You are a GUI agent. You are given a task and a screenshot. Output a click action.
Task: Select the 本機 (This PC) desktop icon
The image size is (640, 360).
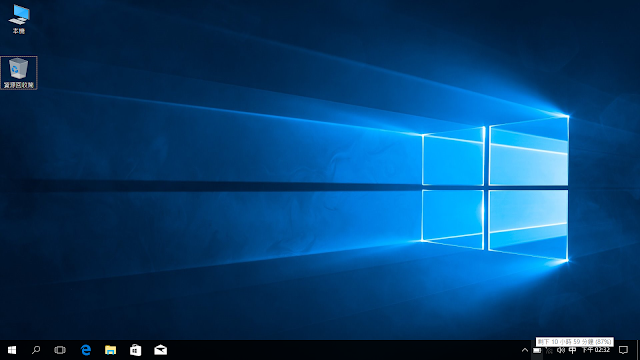pos(19,19)
